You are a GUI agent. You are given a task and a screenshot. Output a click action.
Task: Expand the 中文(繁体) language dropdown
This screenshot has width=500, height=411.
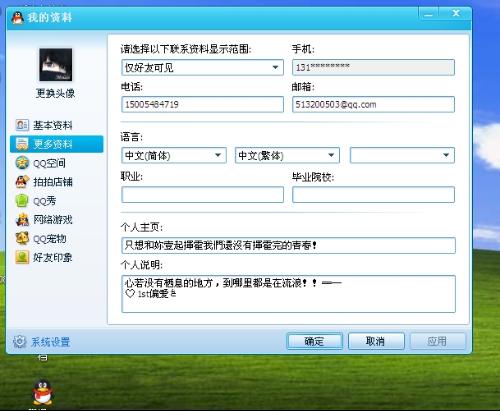click(287, 156)
